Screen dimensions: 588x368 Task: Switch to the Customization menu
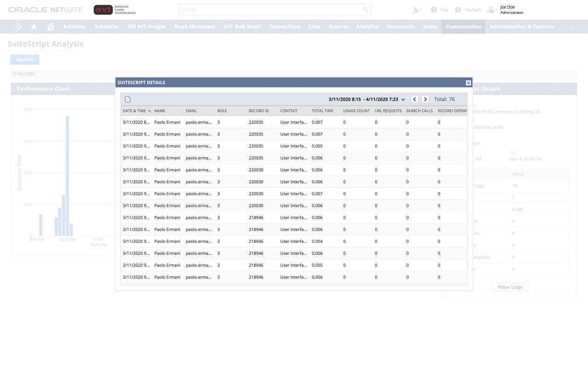tap(463, 26)
